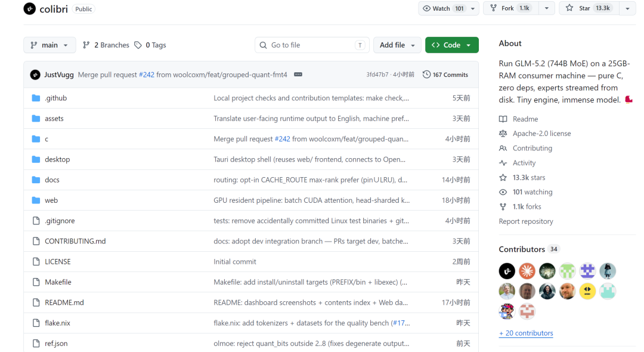Open the Star lists dropdown arrow
The height and width of the screenshot is (352, 644).
click(x=627, y=8)
